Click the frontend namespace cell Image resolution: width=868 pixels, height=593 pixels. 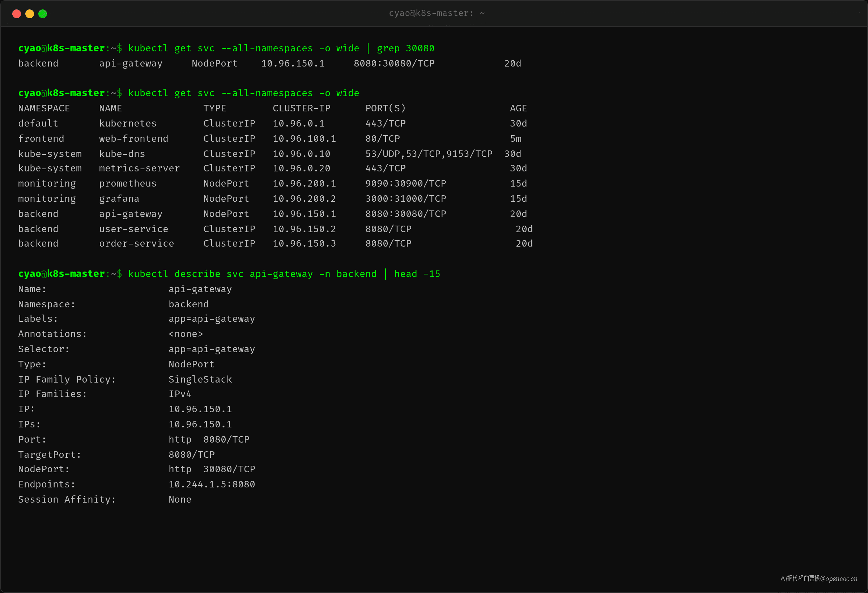pyautogui.click(x=41, y=138)
